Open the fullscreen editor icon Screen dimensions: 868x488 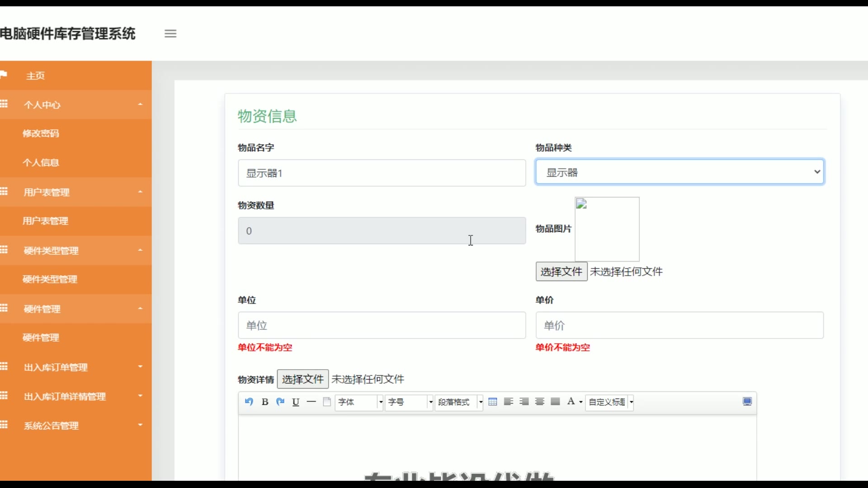[747, 402]
